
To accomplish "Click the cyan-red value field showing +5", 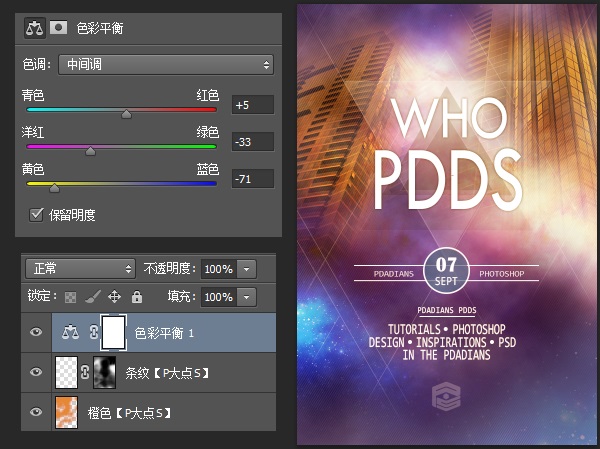I will point(253,105).
